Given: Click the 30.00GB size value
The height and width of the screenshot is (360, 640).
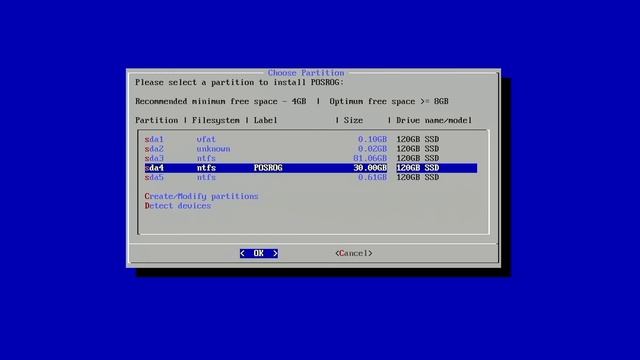Looking at the screenshot, I should [x=370, y=168].
